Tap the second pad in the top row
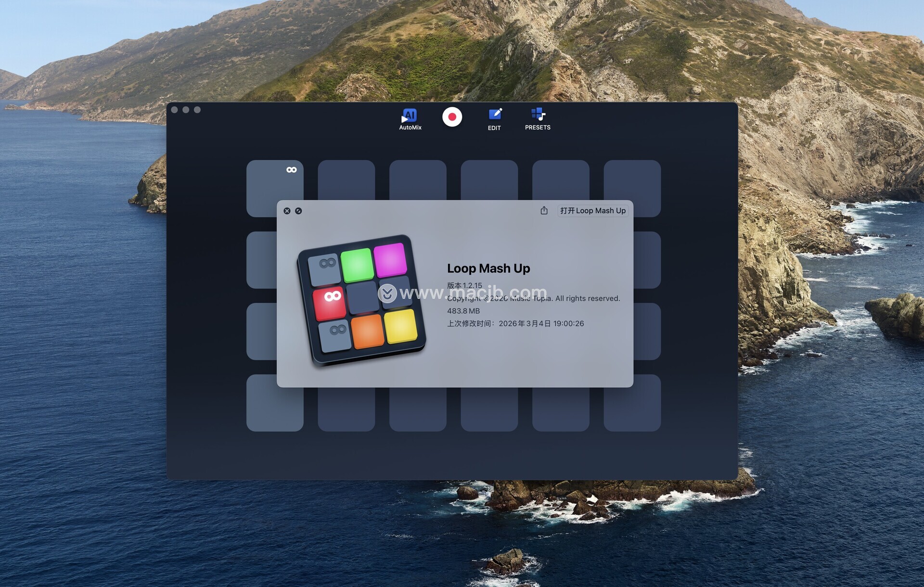The height and width of the screenshot is (587, 924). 346,179
